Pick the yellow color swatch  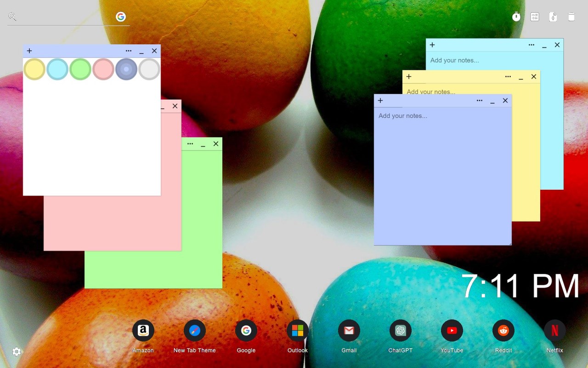pos(34,69)
